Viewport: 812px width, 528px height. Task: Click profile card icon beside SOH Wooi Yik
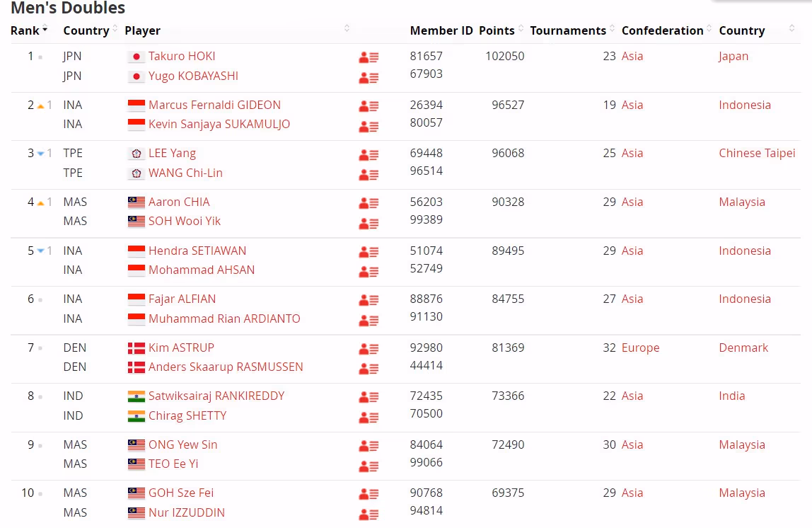tap(369, 223)
